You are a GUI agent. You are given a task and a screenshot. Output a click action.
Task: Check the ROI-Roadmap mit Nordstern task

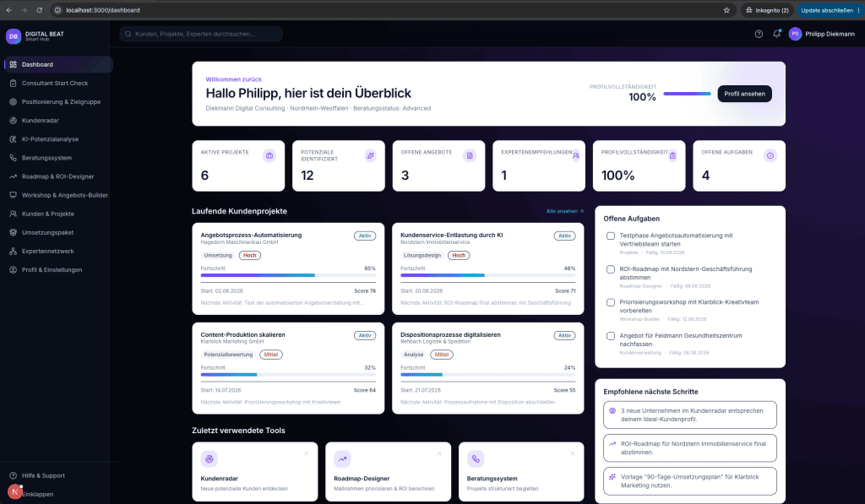point(611,269)
